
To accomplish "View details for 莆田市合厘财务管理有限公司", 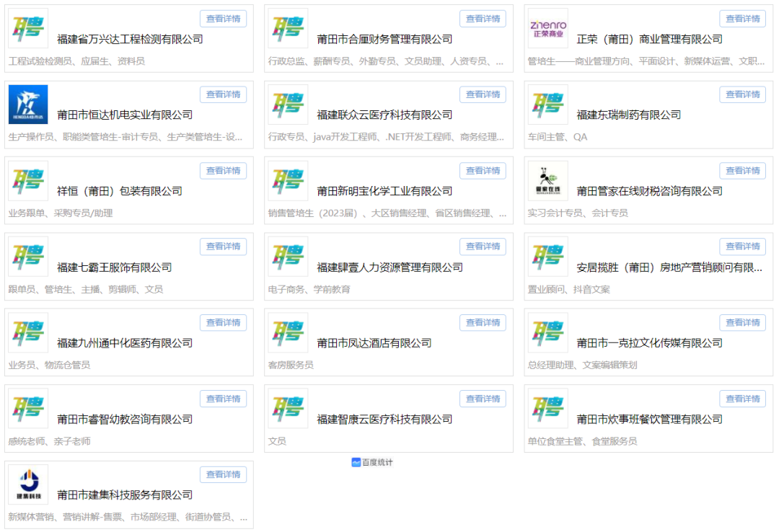I will (x=483, y=19).
